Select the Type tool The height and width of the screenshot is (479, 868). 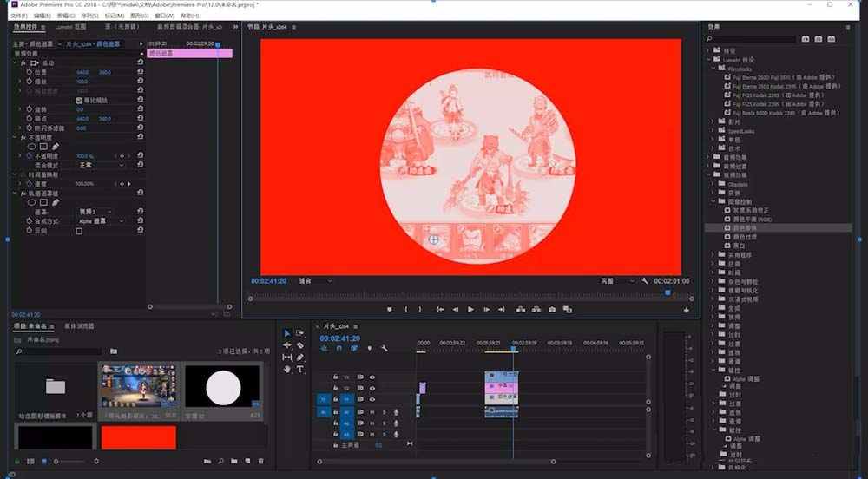pos(300,370)
